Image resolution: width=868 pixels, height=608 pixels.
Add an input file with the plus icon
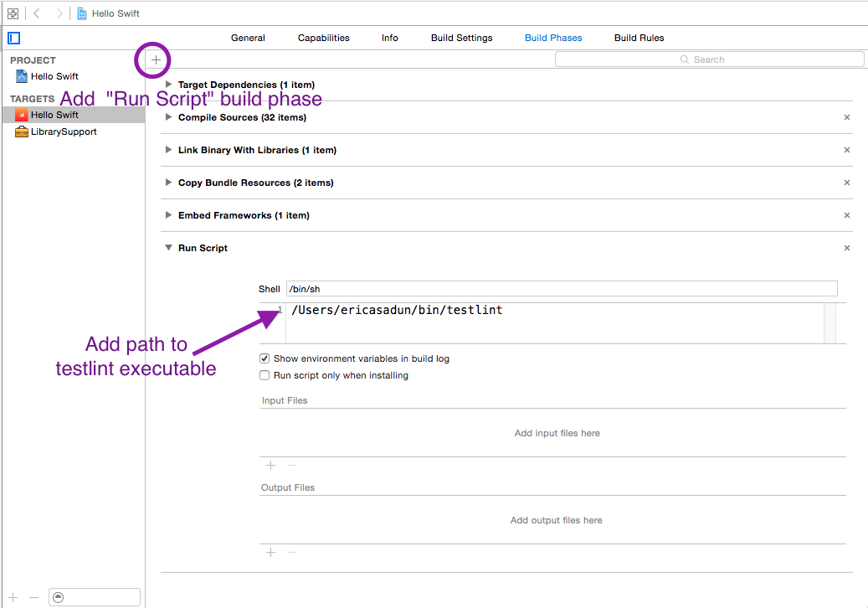(270, 465)
